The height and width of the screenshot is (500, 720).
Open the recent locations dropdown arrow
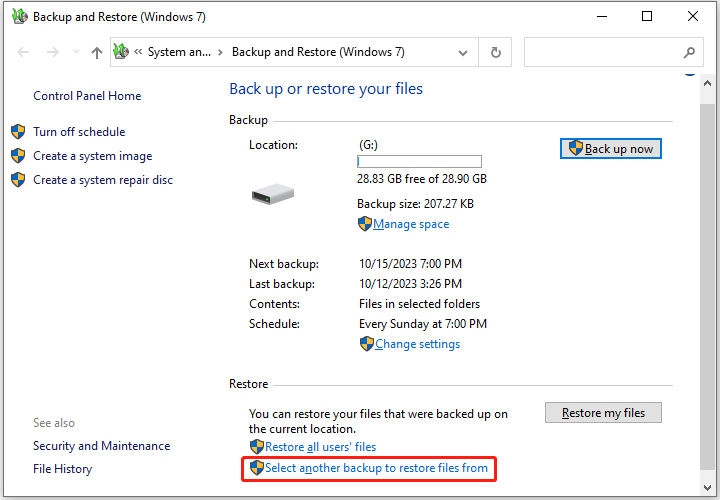pos(77,52)
